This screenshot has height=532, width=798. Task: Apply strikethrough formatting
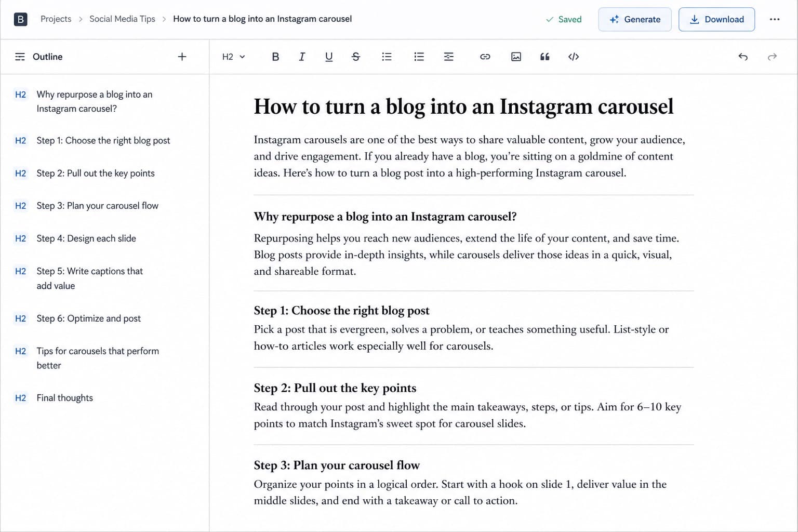356,57
